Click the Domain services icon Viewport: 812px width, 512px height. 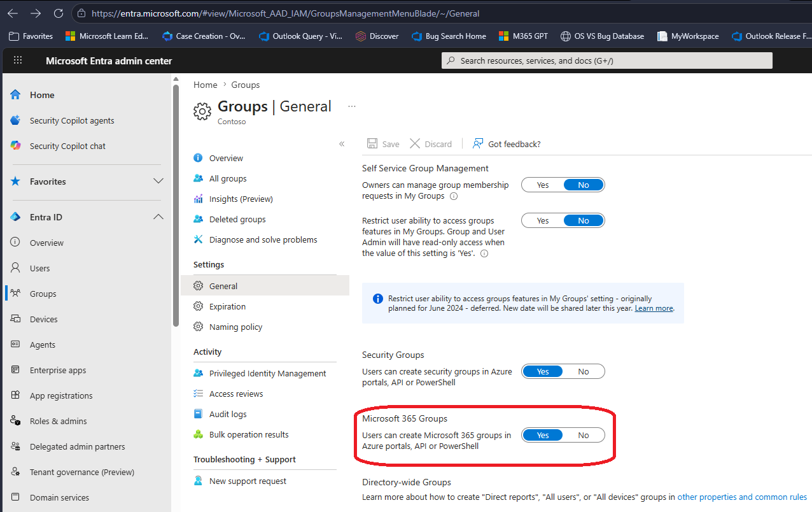click(16, 497)
